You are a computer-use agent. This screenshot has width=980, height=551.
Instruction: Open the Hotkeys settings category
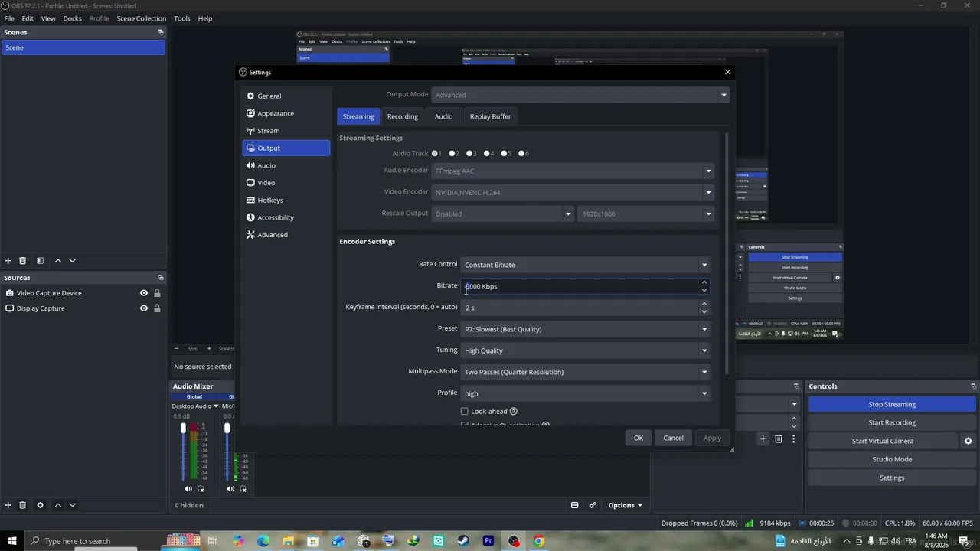(286, 201)
